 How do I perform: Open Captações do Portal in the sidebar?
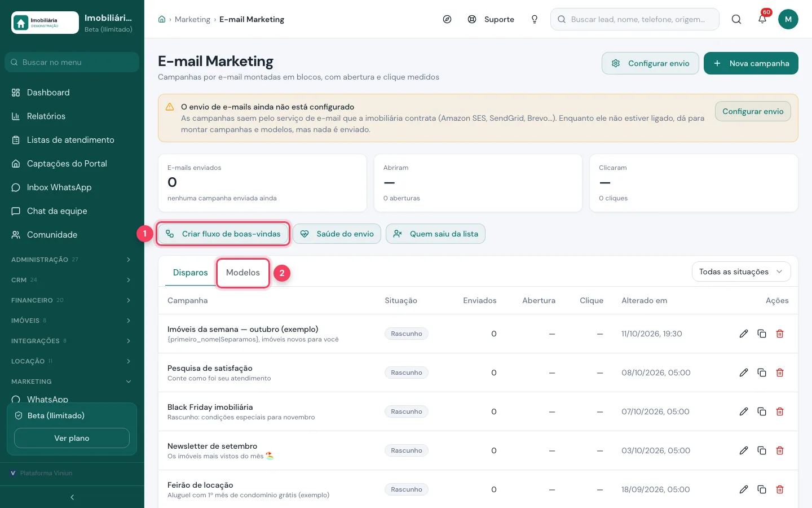click(x=72, y=164)
